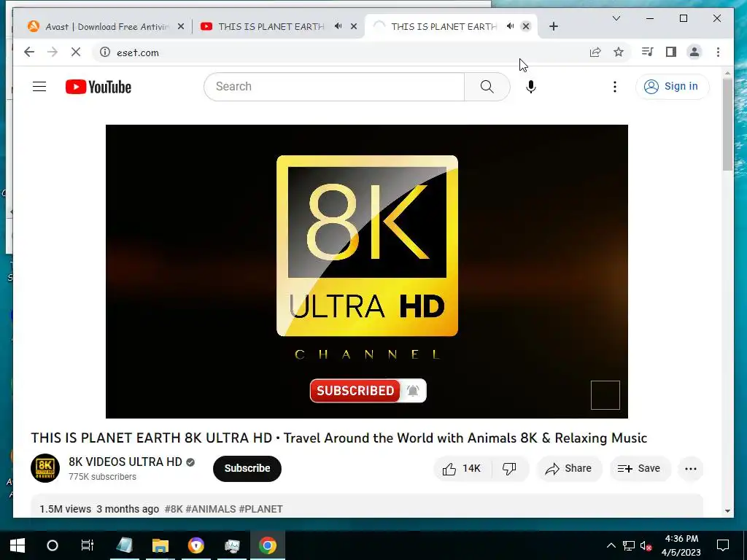This screenshot has height=560, width=747.
Task: Type in the YouTube Search field
Action: (334, 86)
